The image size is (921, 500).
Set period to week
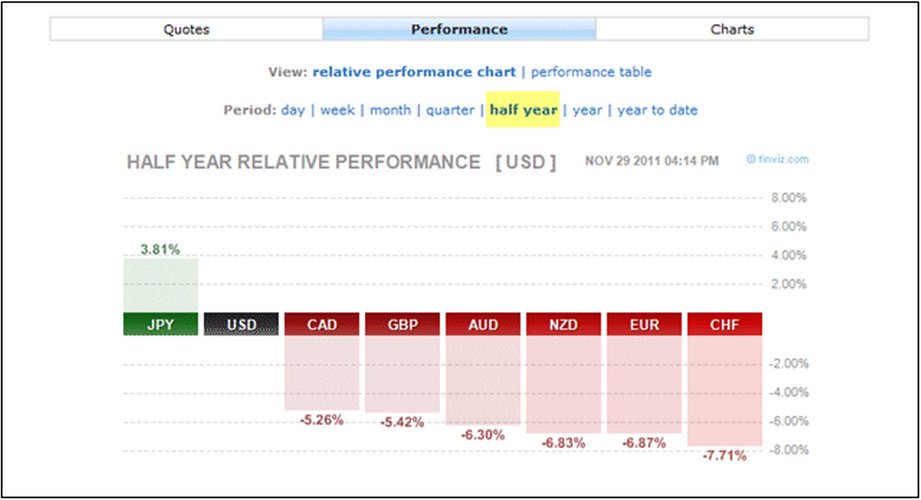337,110
